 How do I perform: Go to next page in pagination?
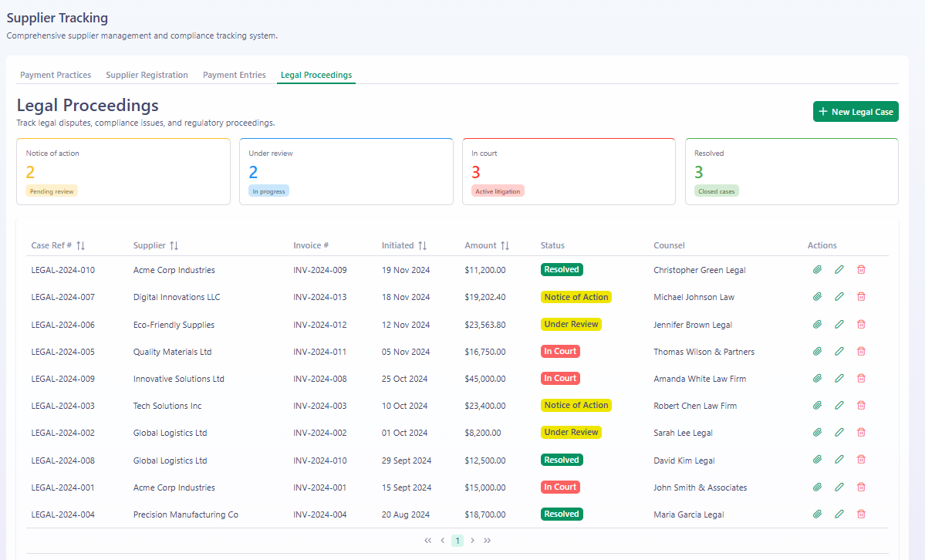[472, 541]
